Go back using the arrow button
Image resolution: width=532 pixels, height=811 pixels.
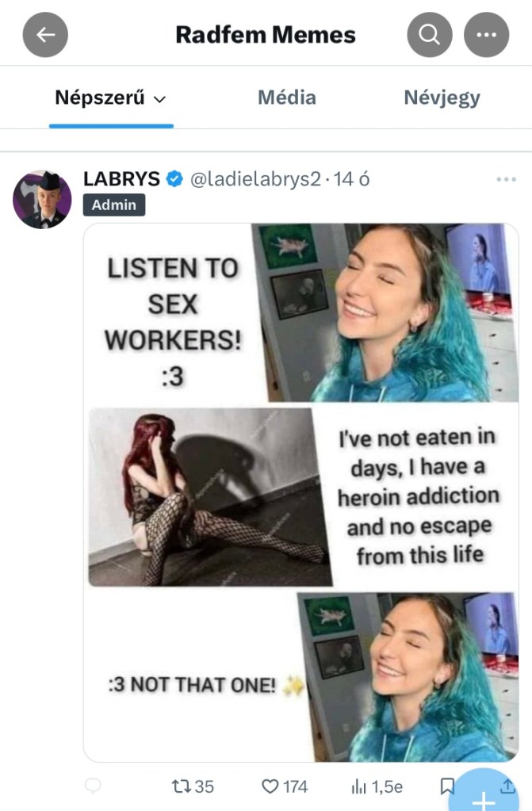pyautogui.click(x=45, y=35)
